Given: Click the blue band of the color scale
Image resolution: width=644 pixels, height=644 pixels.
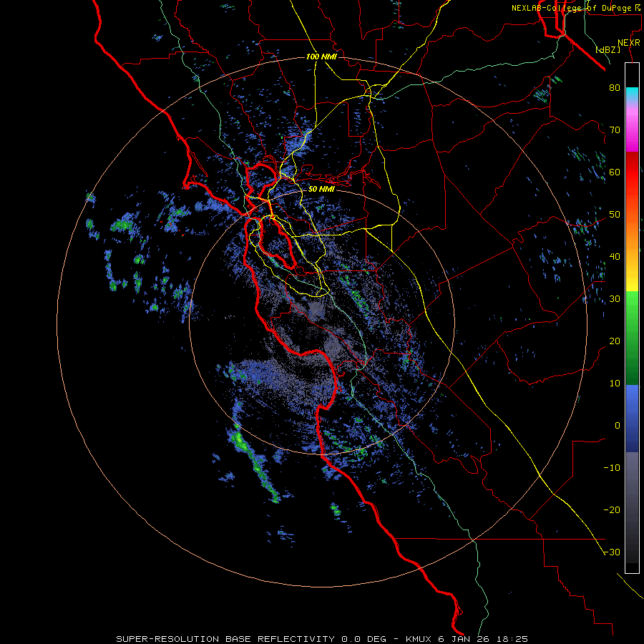Looking at the screenshot, I should 632,418.
